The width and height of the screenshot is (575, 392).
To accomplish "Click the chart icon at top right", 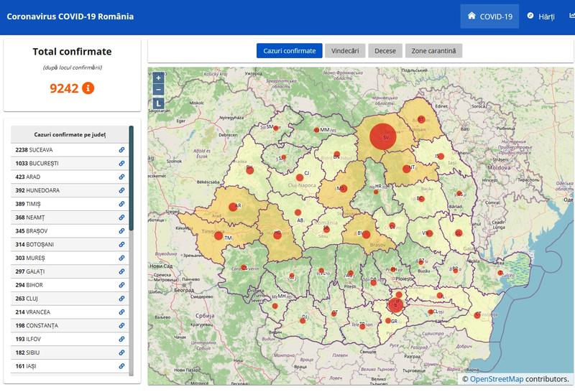I will 571,16.
